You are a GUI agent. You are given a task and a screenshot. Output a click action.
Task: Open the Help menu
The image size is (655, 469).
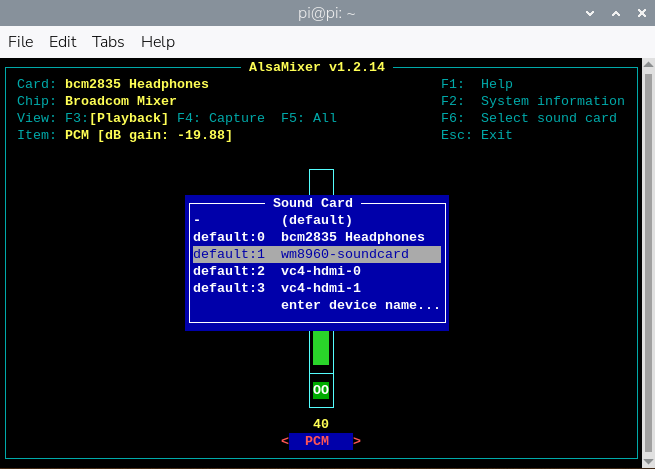[x=158, y=42]
